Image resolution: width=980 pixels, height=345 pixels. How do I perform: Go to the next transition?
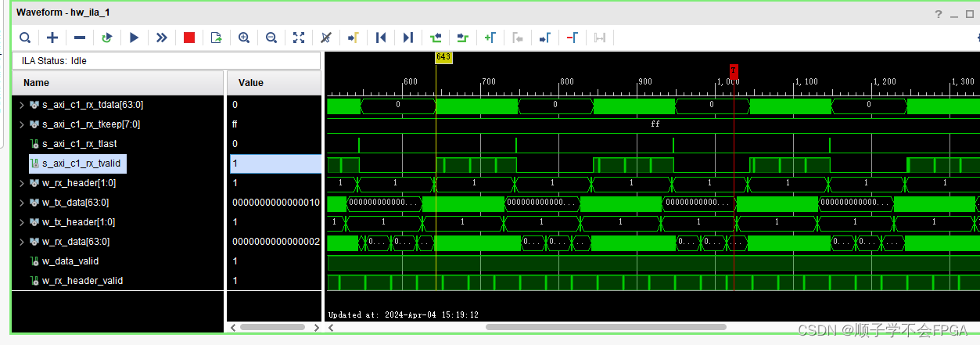click(x=463, y=37)
